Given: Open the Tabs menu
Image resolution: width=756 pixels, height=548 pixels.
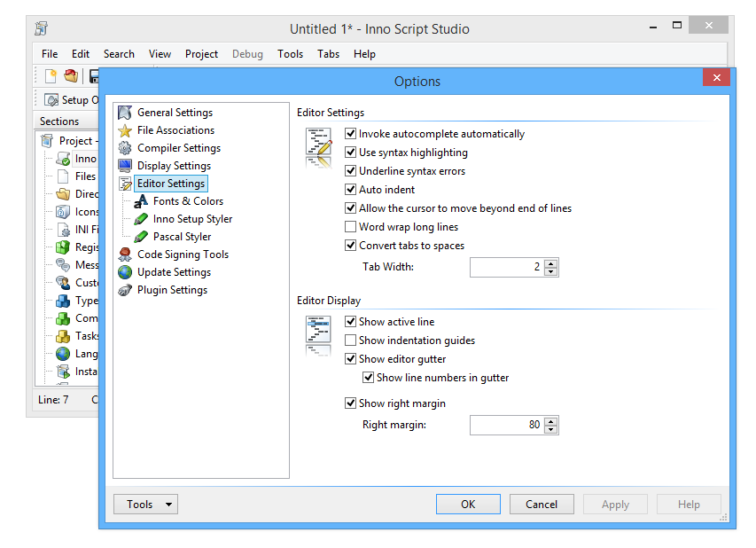Looking at the screenshot, I should [x=328, y=54].
